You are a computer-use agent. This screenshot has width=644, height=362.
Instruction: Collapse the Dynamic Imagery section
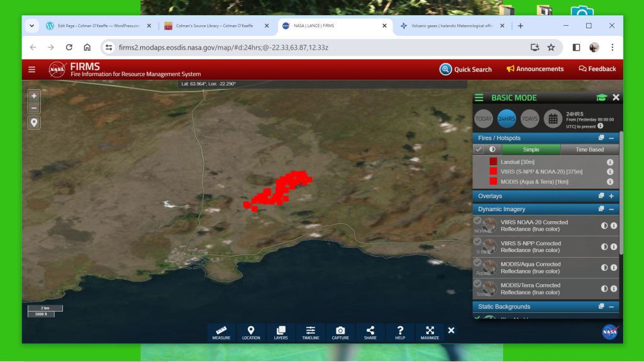pyautogui.click(x=611, y=209)
